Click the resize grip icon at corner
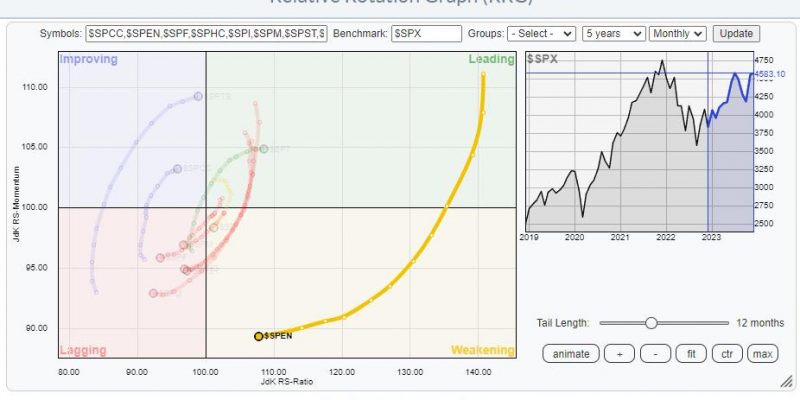Image resolution: width=800 pixels, height=400 pixels. click(x=785, y=382)
